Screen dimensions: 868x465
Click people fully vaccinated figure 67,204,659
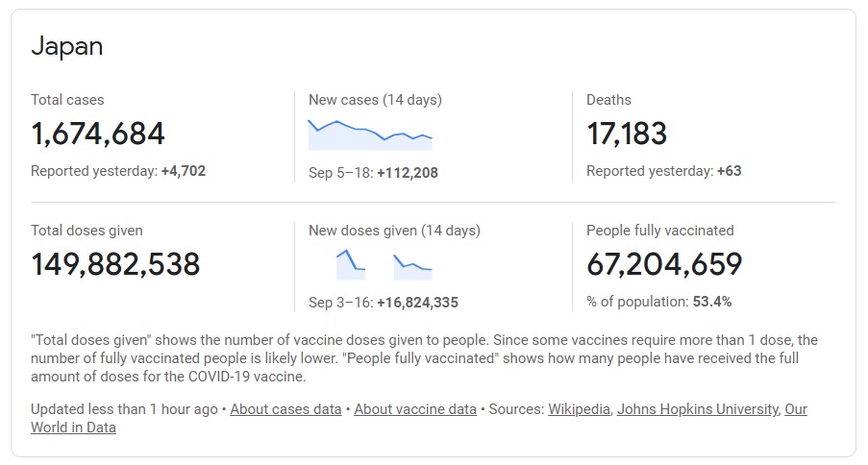click(664, 264)
